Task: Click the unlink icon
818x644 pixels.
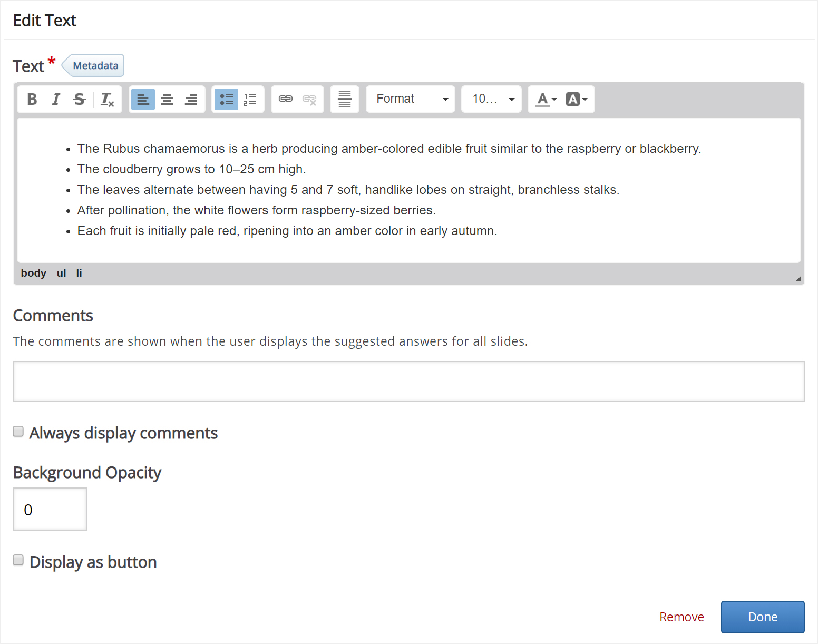Action: point(309,99)
